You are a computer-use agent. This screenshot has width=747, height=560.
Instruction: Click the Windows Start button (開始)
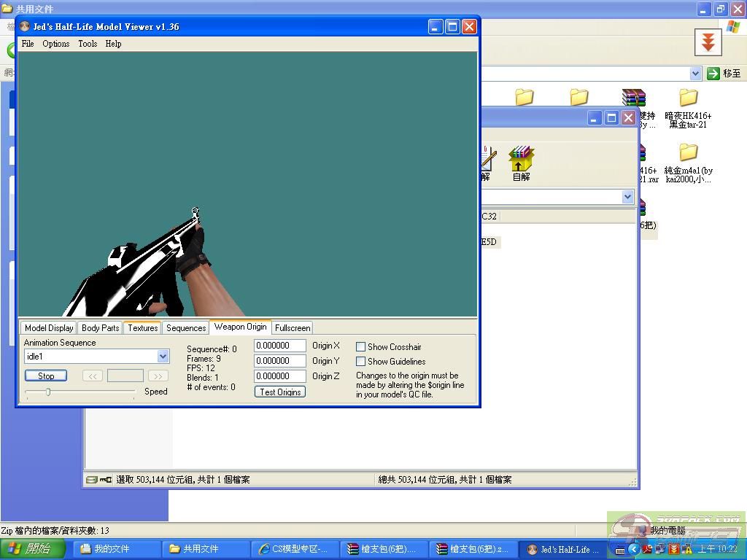tap(31, 549)
